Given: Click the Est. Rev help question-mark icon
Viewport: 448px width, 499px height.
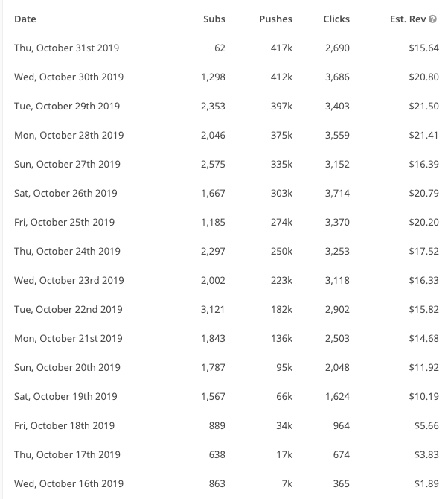Looking at the screenshot, I should pyautogui.click(x=432, y=19).
